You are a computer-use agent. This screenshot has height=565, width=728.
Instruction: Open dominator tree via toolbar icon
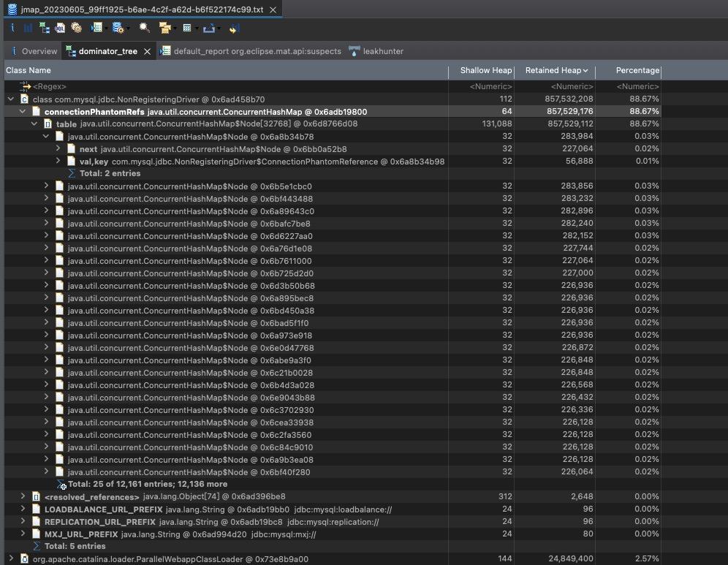click(44, 29)
